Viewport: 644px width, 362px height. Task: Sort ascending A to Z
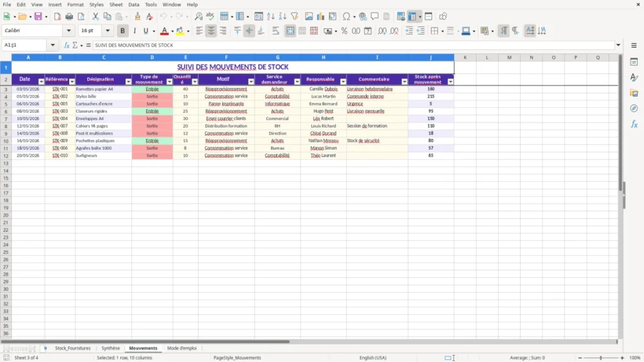click(x=270, y=16)
